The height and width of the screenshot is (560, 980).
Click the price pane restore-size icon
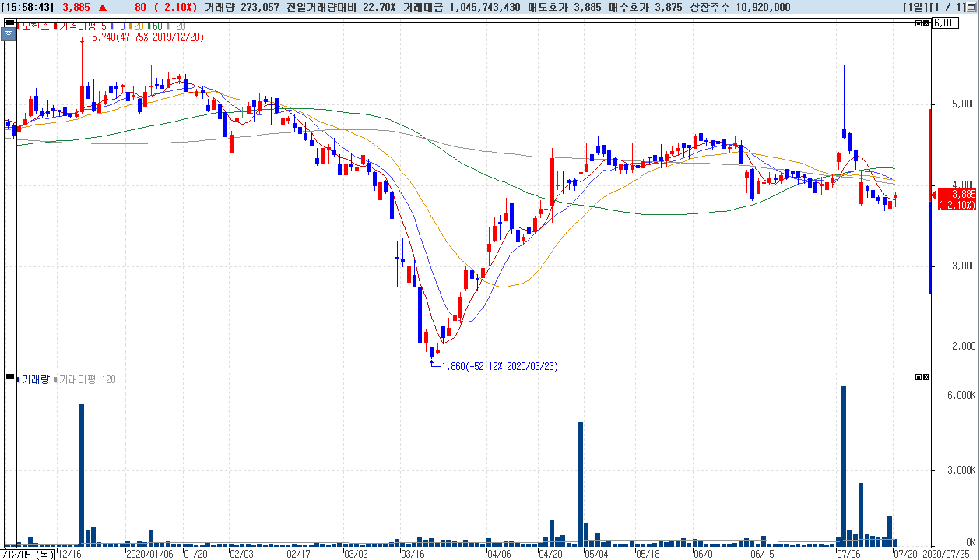pos(919,24)
